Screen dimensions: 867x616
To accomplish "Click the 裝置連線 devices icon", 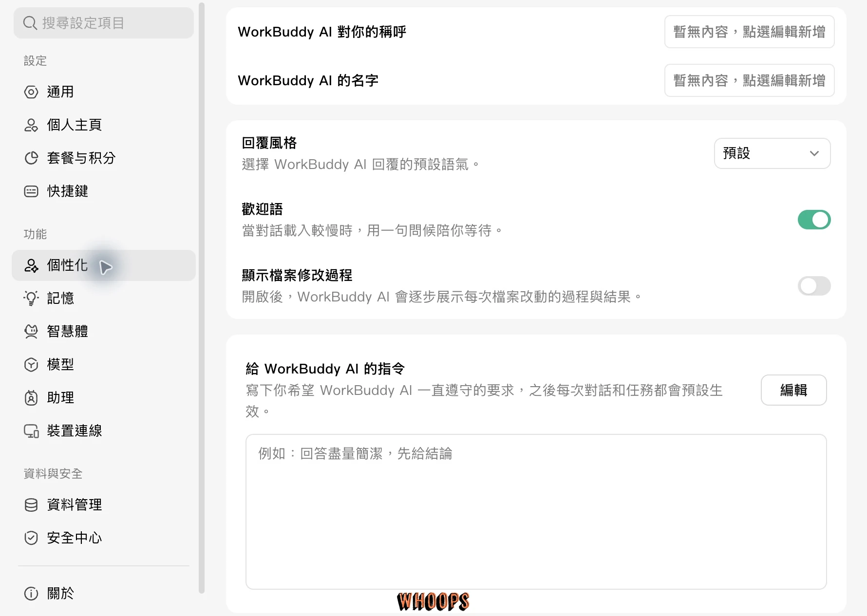I will [31, 431].
